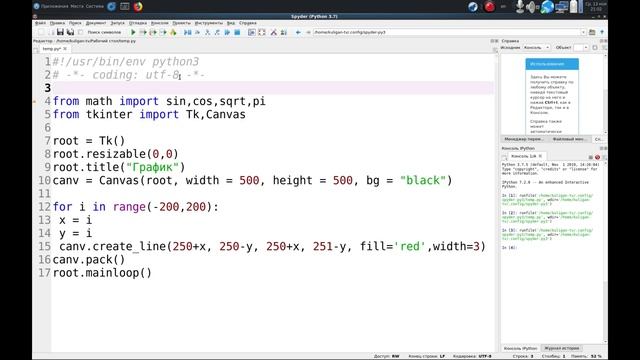Browse working directory folder icon
The image size is (640, 360).
[592, 32]
